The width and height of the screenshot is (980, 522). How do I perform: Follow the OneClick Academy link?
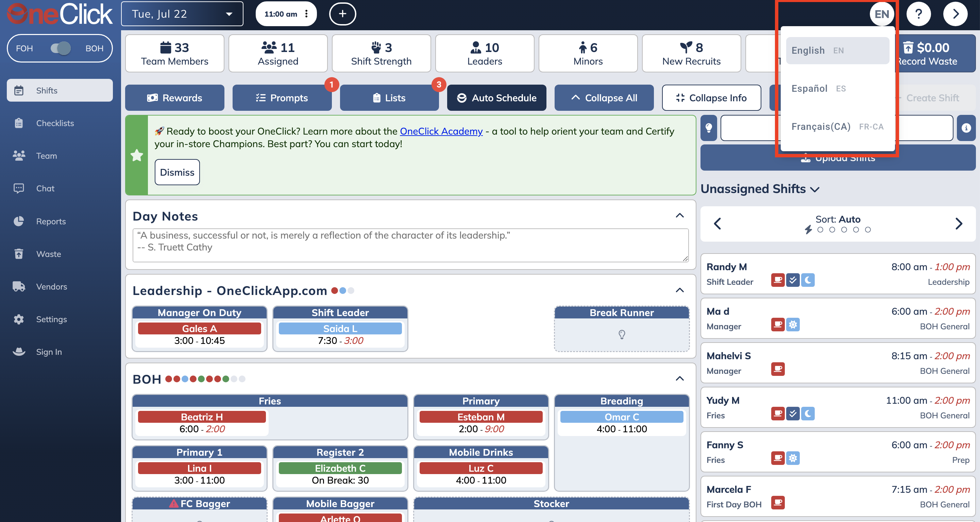click(x=441, y=131)
